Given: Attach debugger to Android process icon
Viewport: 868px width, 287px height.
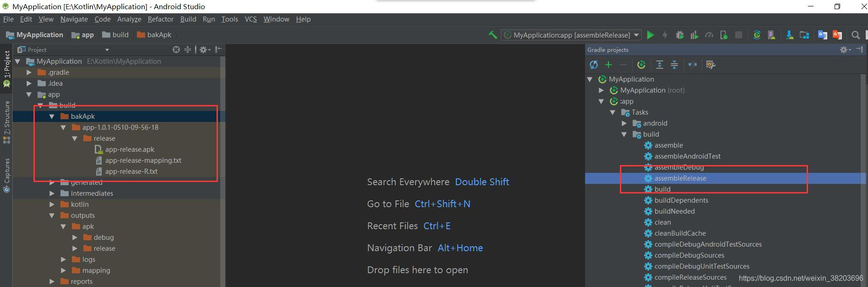Looking at the screenshot, I should pos(724,35).
